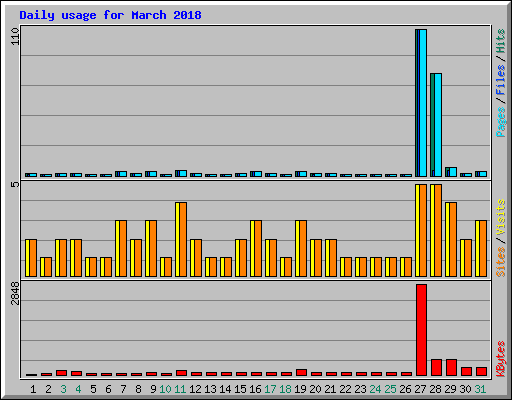The height and width of the screenshot is (400, 512).
Task: Click day label '11' on the x-axis
Action: (180, 389)
